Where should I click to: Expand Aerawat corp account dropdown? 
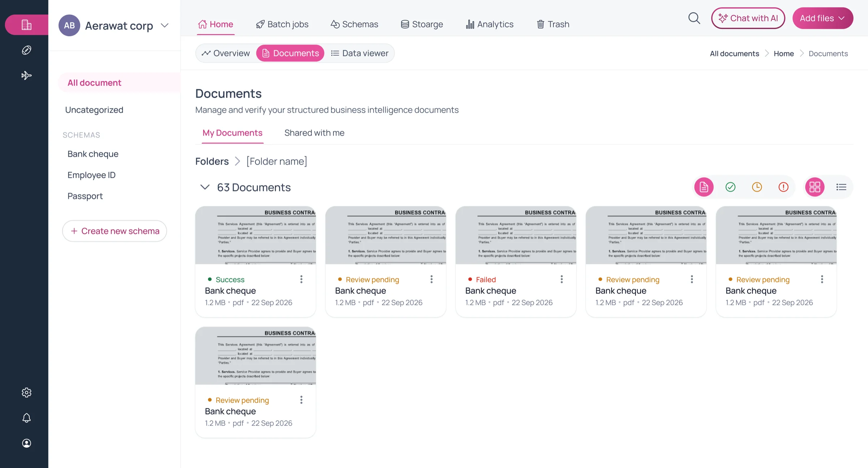[x=165, y=25]
